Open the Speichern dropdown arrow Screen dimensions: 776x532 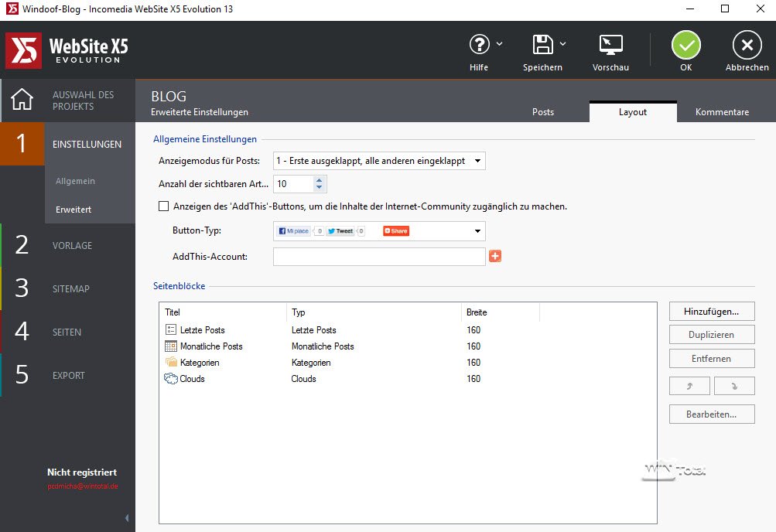pyautogui.click(x=563, y=43)
